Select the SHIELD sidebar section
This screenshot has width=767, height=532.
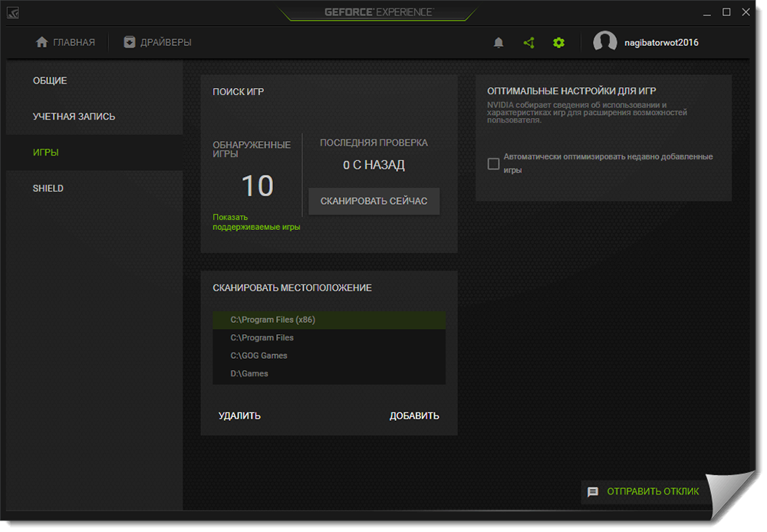(x=48, y=189)
